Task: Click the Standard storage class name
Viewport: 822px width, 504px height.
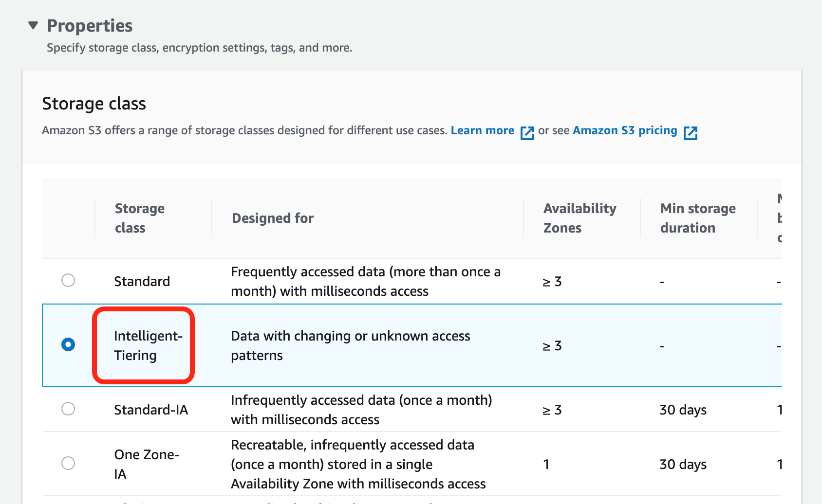Action: (142, 281)
